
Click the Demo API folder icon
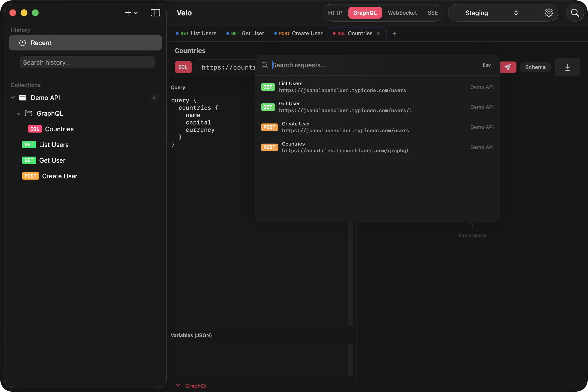point(23,98)
